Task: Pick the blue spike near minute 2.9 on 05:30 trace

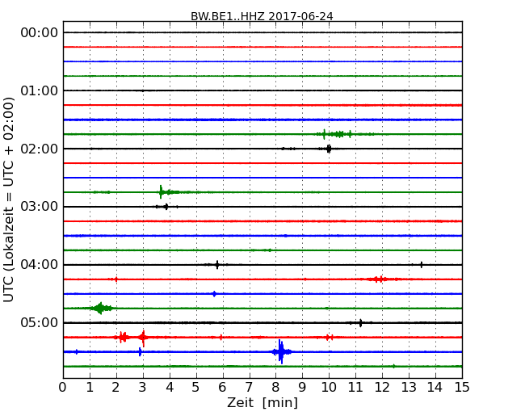Action: (140, 351)
